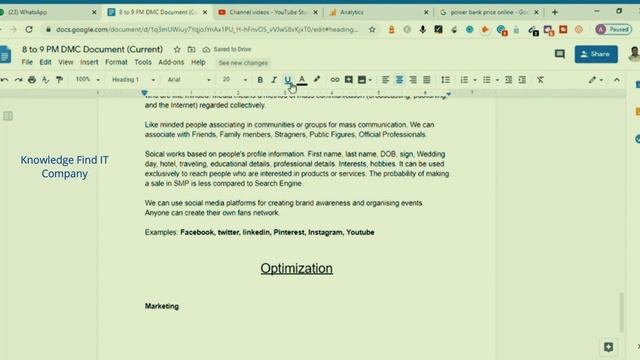
Task: Decrease the paragraph indent
Action: coord(509,80)
